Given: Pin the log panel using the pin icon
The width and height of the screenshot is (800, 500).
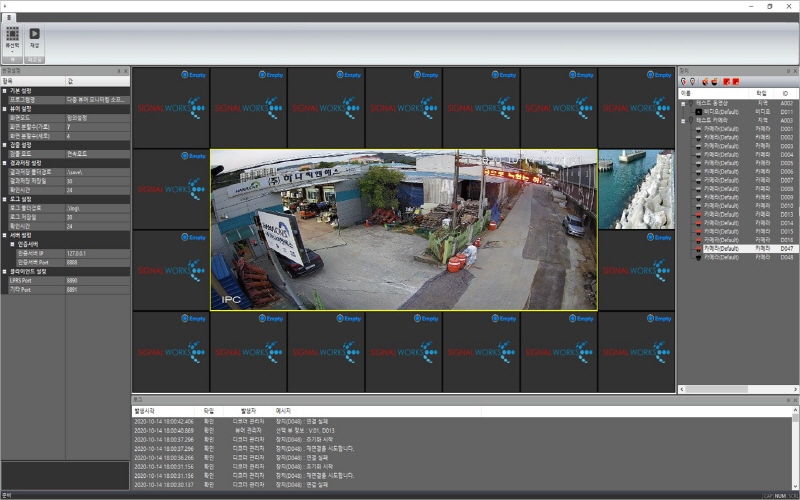Looking at the screenshot, I should coord(787,400).
